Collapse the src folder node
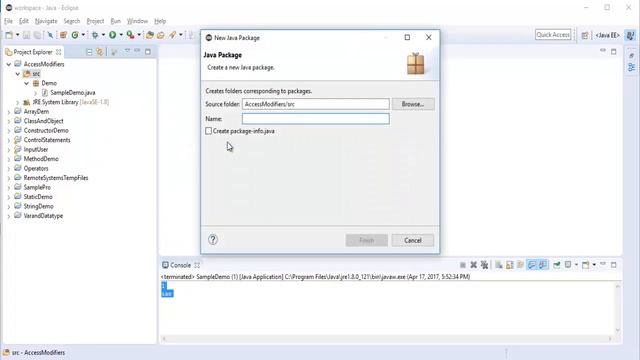 tap(18, 74)
